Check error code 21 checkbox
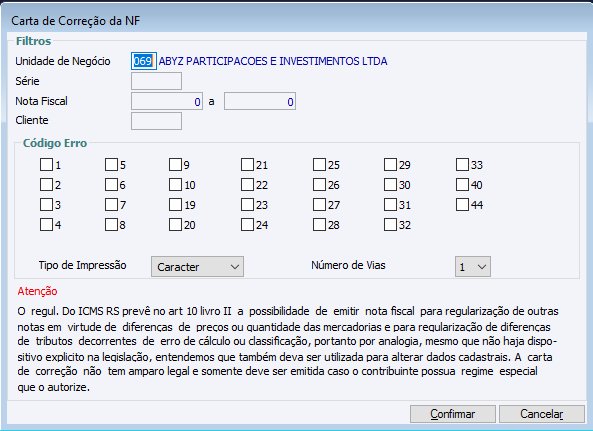This screenshot has height=431, width=593. [x=247, y=164]
